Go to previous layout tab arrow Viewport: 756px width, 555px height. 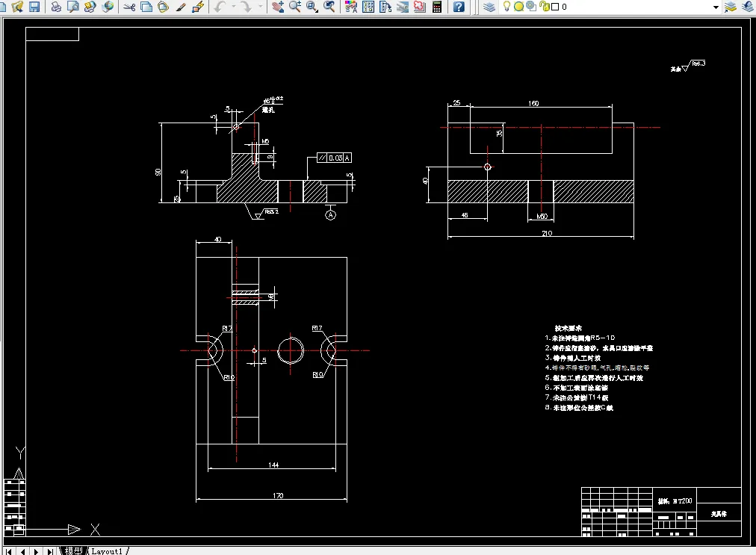22,551
